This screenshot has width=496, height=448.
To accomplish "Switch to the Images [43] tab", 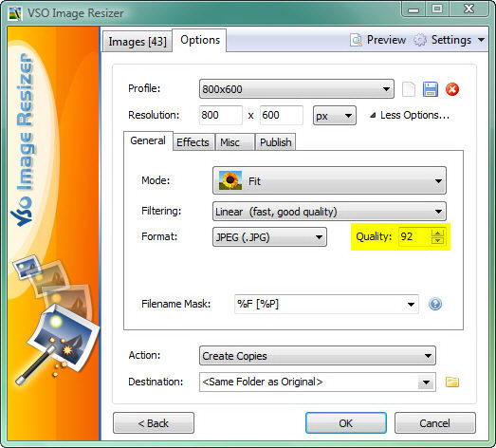I will click(138, 41).
